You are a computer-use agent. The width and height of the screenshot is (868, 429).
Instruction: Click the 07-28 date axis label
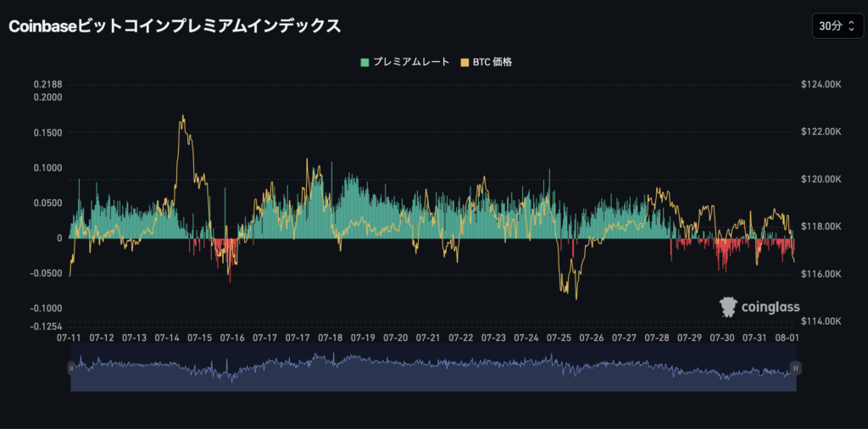[x=657, y=337]
